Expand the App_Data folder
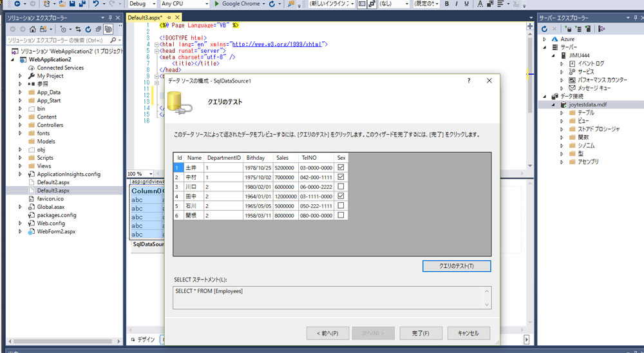Image resolution: width=644 pixels, height=353 pixels. pos(20,93)
